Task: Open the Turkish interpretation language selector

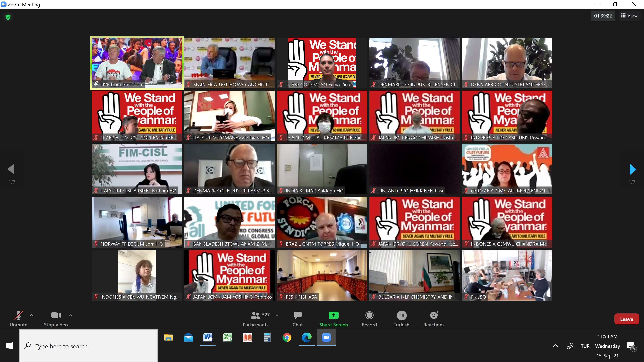Action: (401, 319)
